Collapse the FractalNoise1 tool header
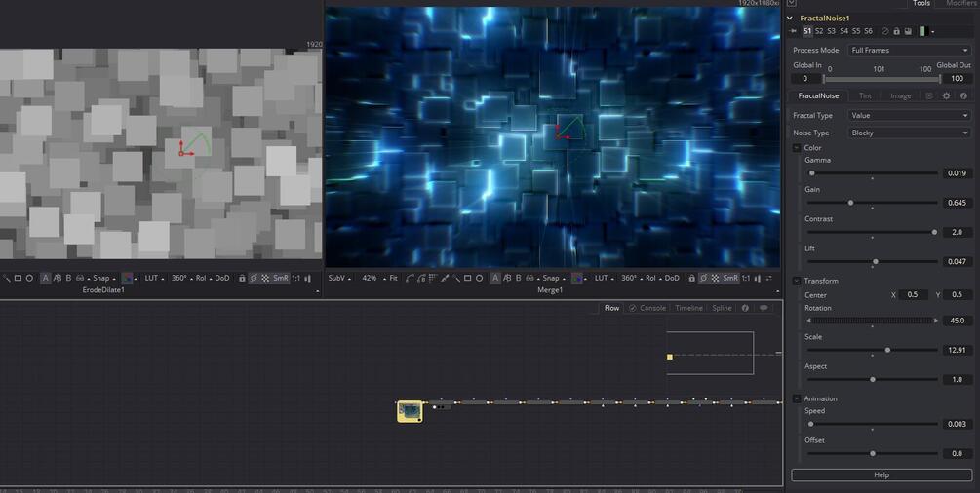 (790, 19)
